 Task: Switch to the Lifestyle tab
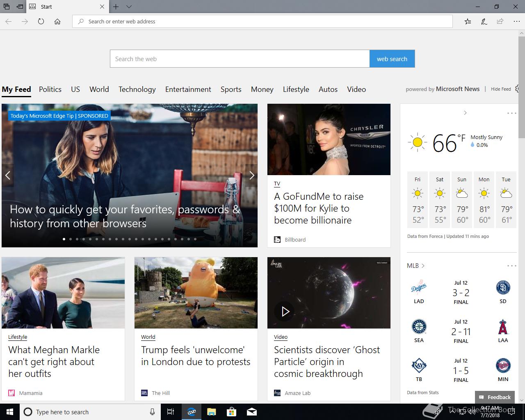296,89
